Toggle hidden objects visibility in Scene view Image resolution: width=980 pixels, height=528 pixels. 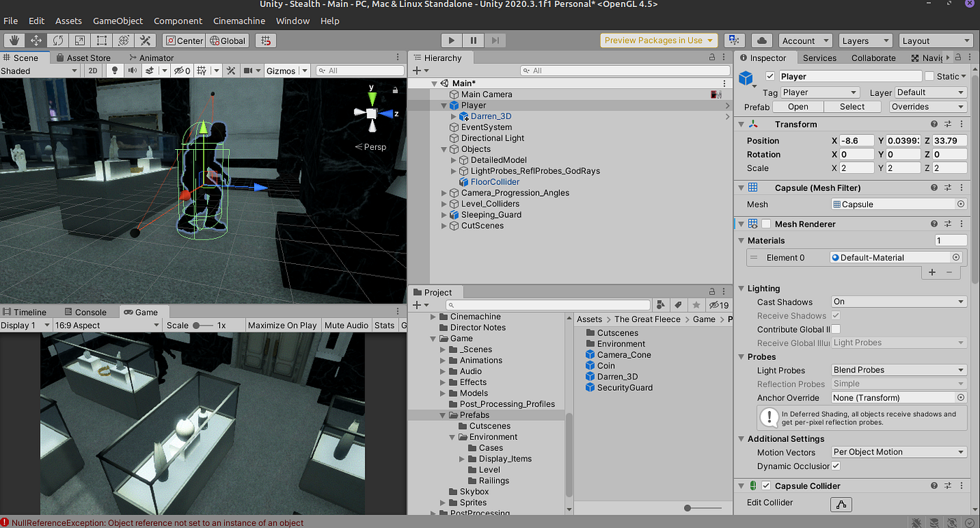(182, 70)
